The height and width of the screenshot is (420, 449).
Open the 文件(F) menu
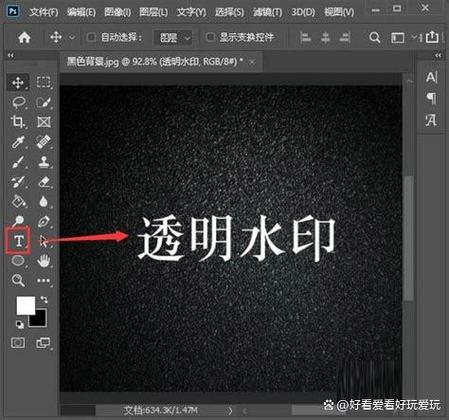44,12
